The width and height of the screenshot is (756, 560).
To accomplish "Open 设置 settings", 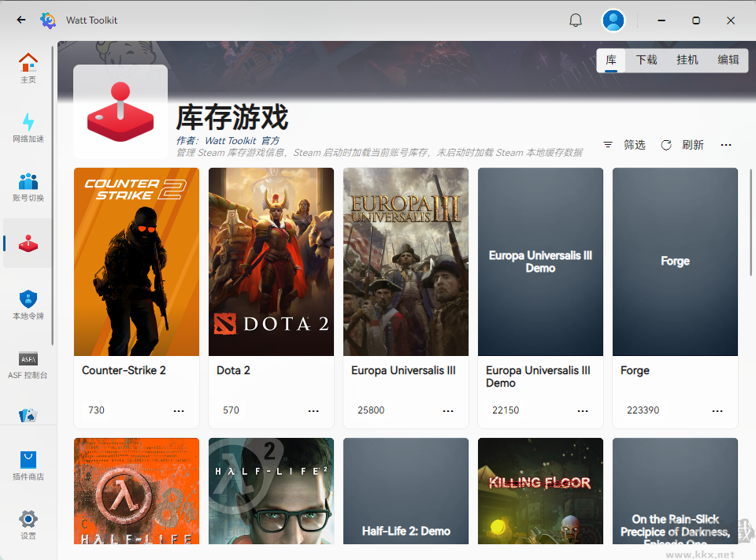I will point(28,525).
